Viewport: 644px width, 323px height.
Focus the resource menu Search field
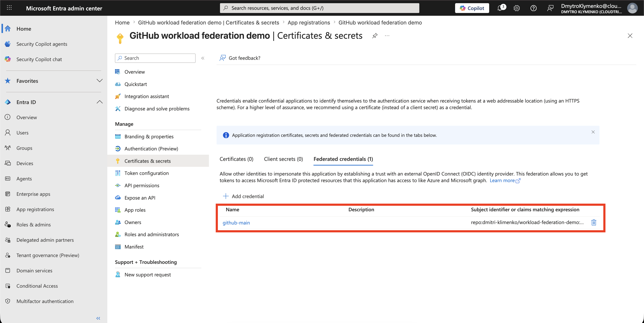coord(155,58)
